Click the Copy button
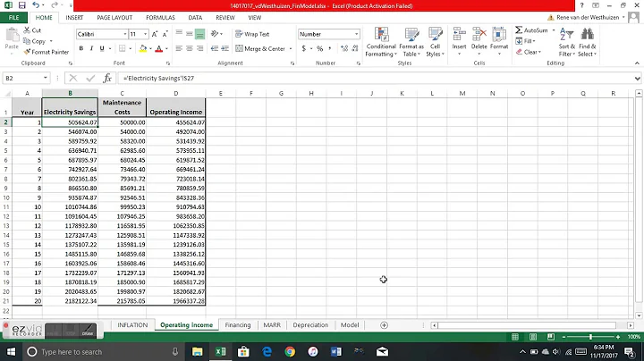This screenshot has height=361, width=644. click(x=35, y=41)
